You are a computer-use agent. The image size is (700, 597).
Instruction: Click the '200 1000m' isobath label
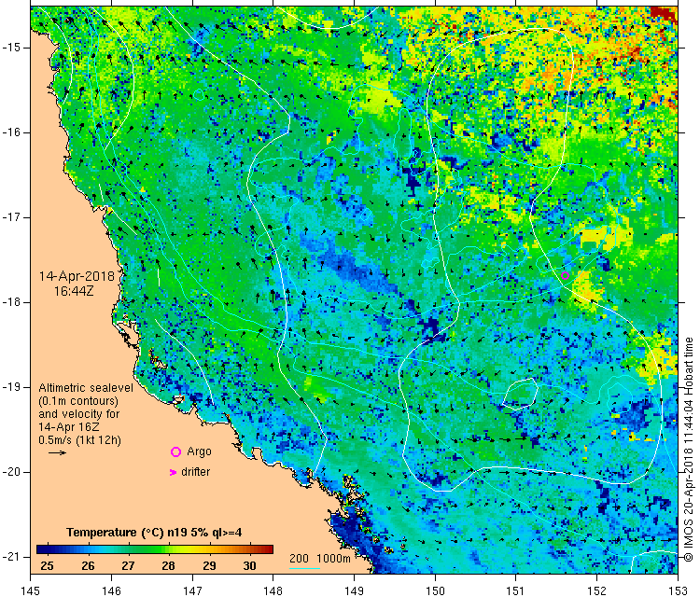(319, 558)
